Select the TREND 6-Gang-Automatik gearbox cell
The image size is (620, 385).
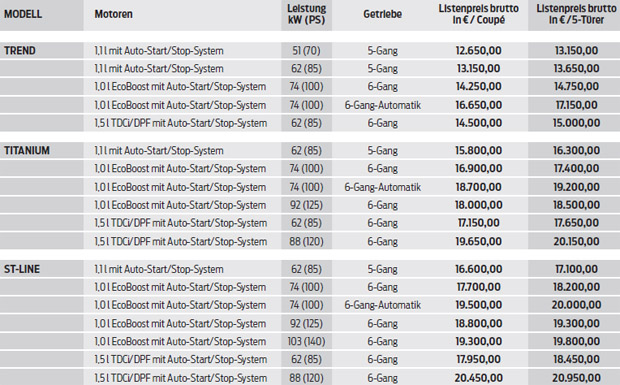(x=382, y=105)
